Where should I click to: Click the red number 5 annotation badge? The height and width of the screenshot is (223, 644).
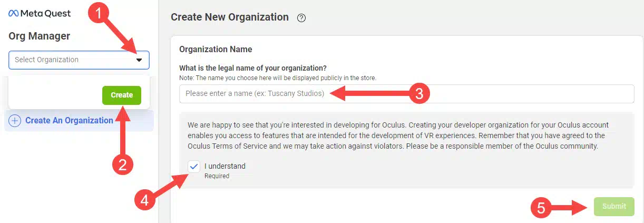point(541,207)
